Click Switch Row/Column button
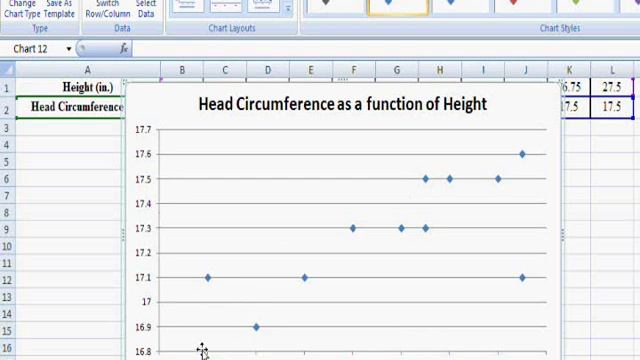Image resolution: width=640 pixels, height=360 pixels. (x=108, y=9)
